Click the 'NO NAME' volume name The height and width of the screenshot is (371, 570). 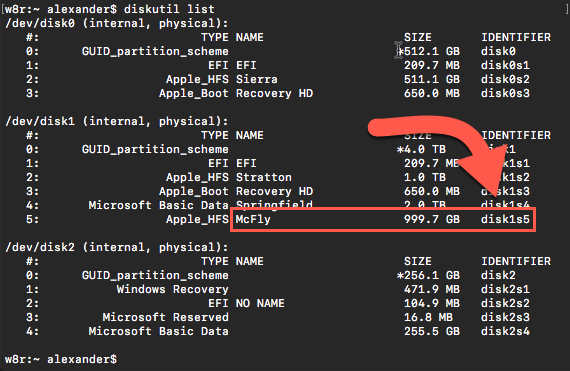coord(260,303)
